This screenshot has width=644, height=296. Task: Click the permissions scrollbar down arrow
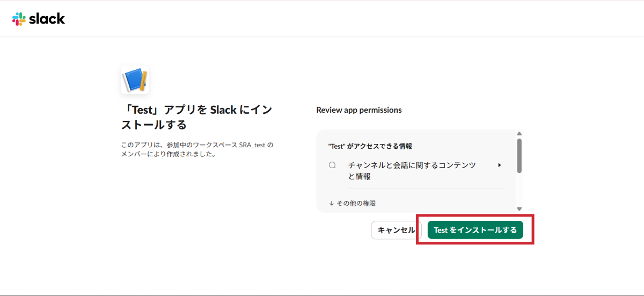point(519,208)
